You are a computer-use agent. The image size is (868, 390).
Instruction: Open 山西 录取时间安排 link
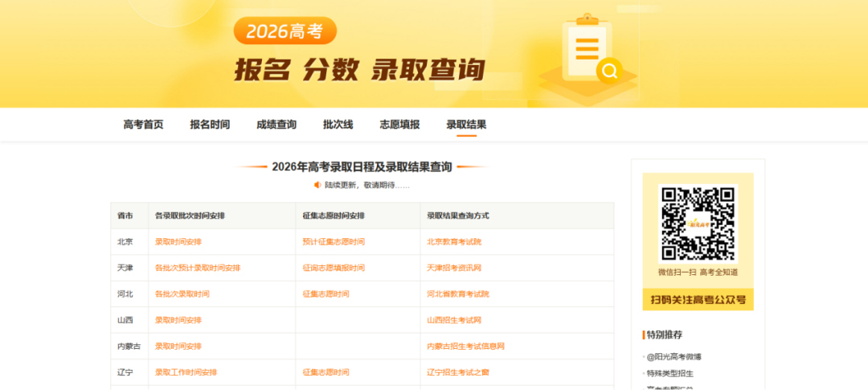[x=178, y=320]
